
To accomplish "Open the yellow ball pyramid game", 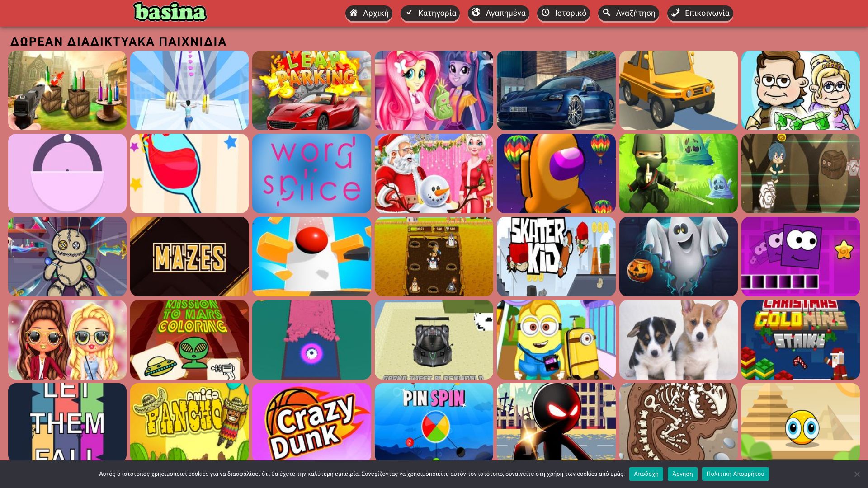I will [801, 422].
